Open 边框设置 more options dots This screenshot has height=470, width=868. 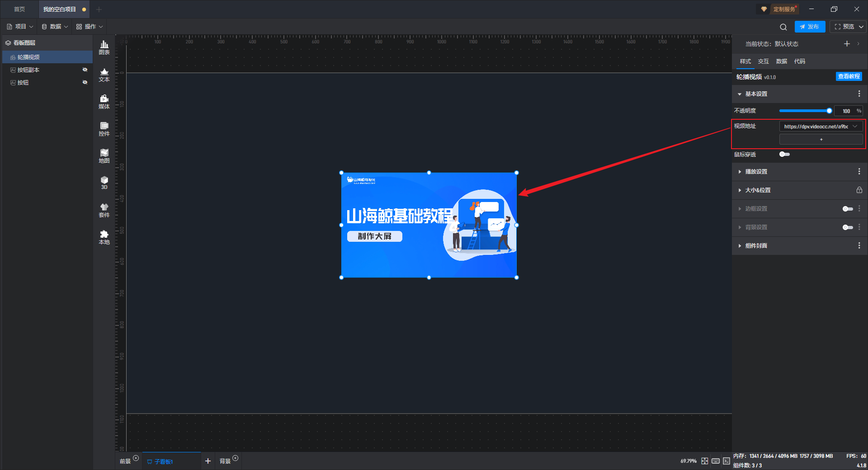(x=859, y=208)
